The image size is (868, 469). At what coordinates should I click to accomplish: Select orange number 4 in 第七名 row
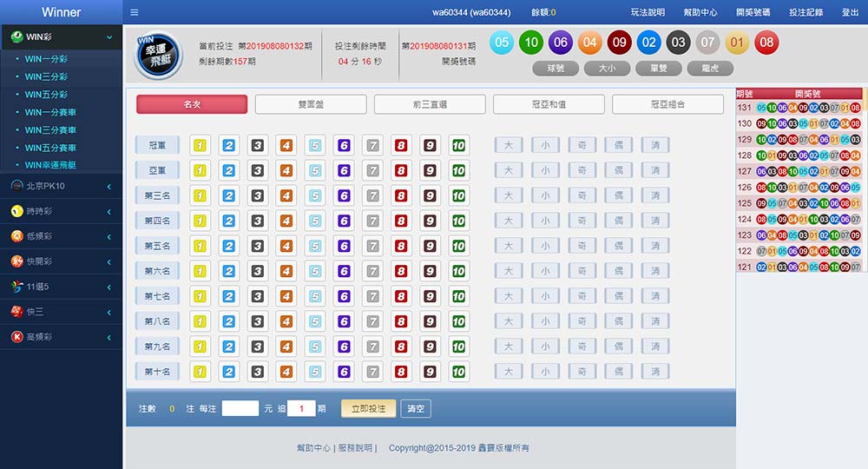286,296
